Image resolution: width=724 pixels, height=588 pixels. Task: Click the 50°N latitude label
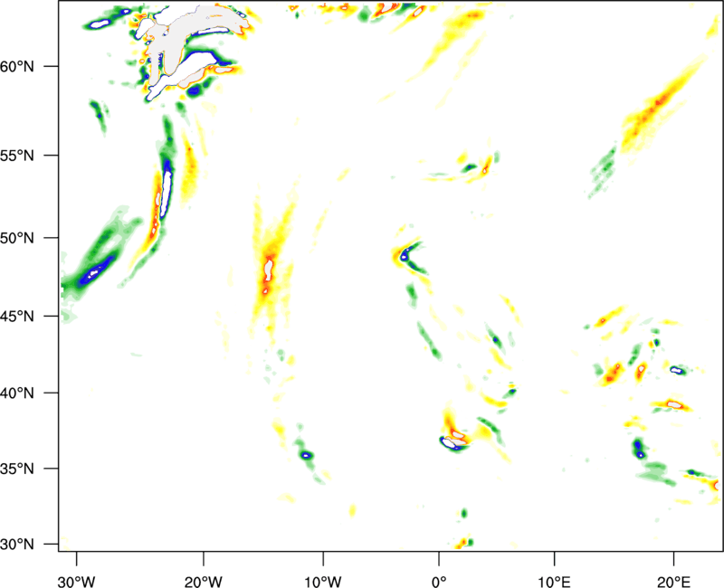17,238
